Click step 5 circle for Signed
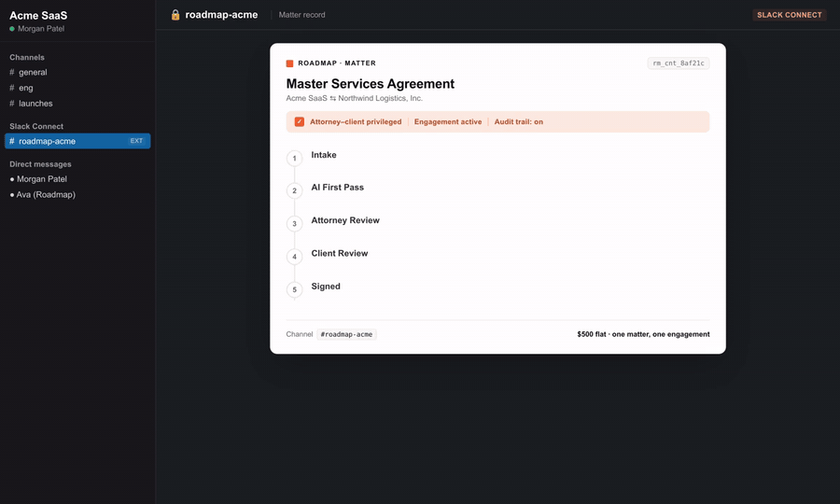The width and height of the screenshot is (840, 504). pyautogui.click(x=295, y=289)
